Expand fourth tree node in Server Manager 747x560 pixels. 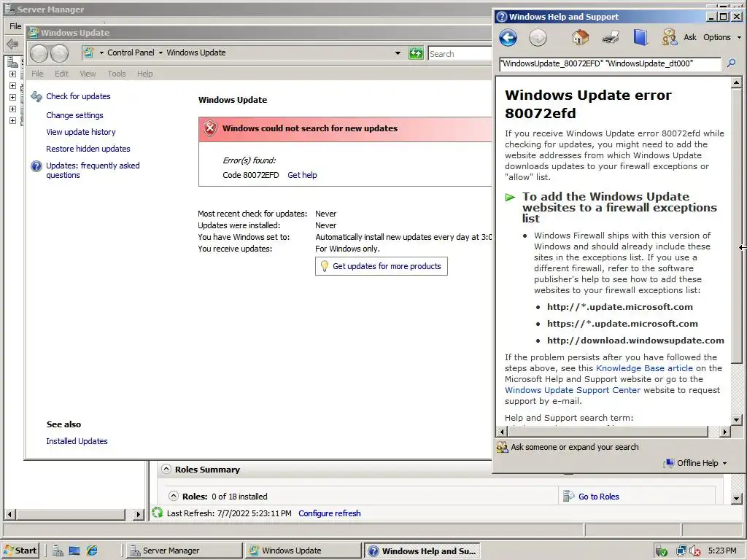pos(13,109)
